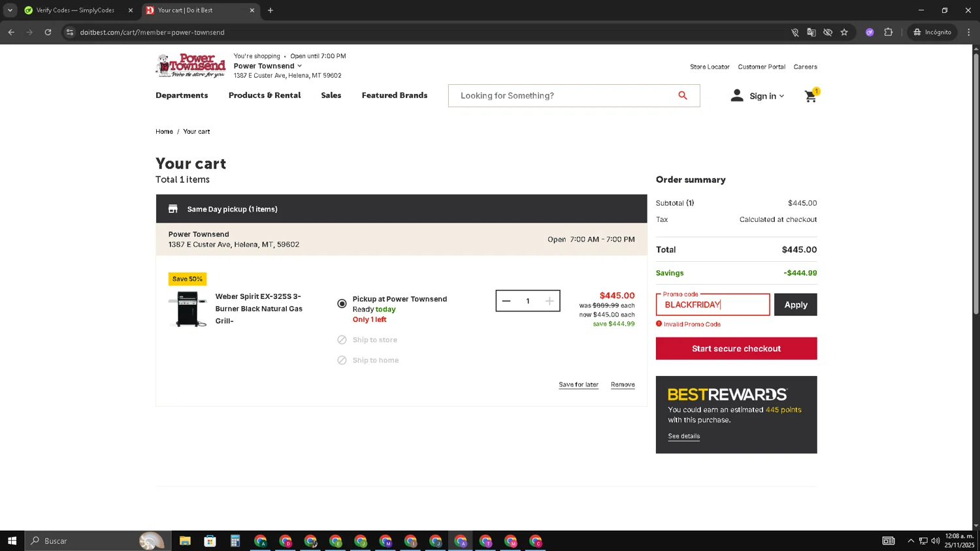Reload the page with refresh icon
This screenshot has height=551, width=980.
[48, 32]
